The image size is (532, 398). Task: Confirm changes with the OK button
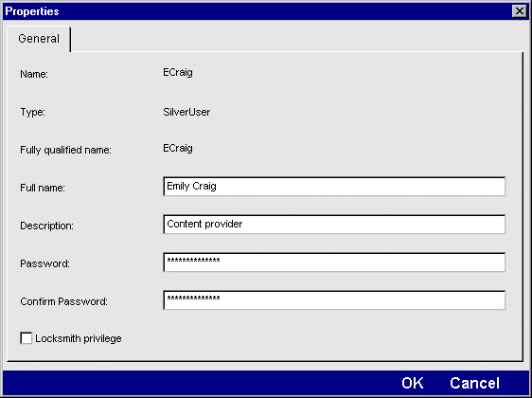412,383
